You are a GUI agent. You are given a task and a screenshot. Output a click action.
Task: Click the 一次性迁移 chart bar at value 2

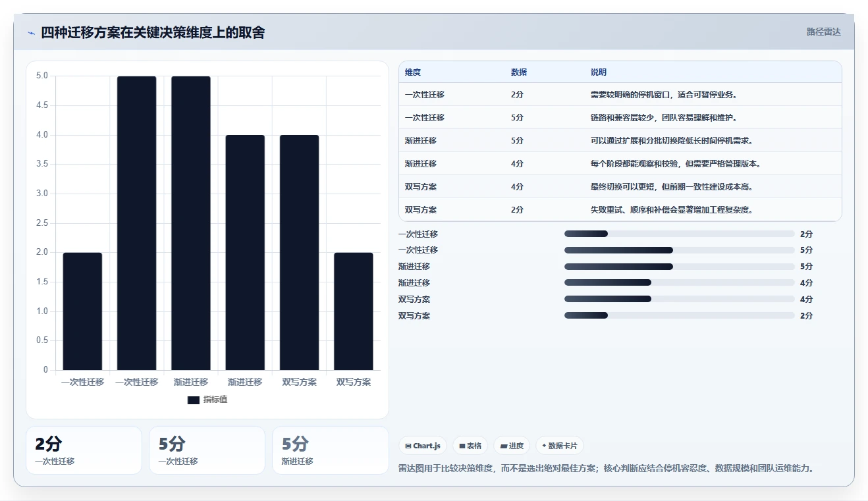[82, 311]
